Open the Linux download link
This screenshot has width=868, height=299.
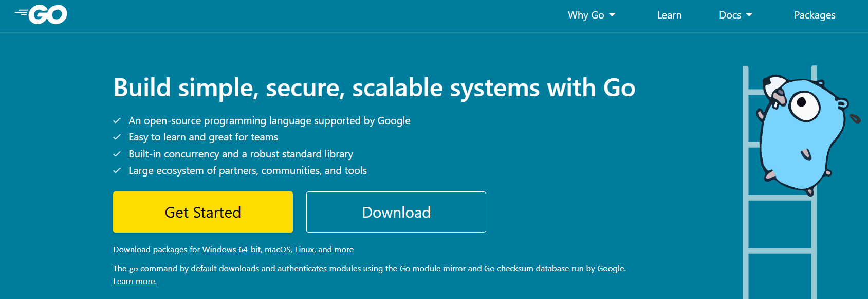point(304,250)
